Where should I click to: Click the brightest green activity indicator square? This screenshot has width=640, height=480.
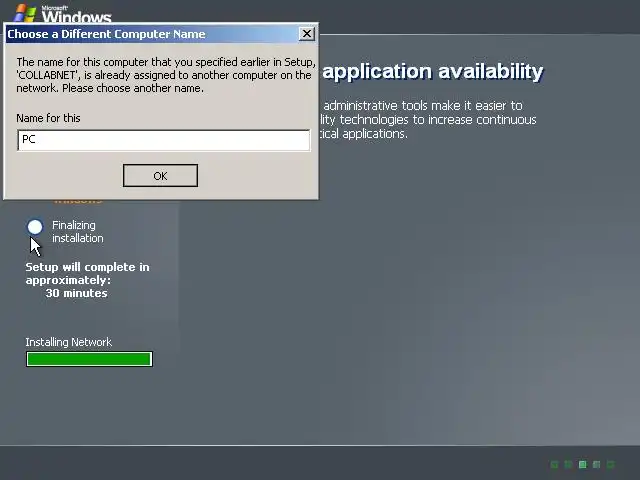(x=582, y=464)
